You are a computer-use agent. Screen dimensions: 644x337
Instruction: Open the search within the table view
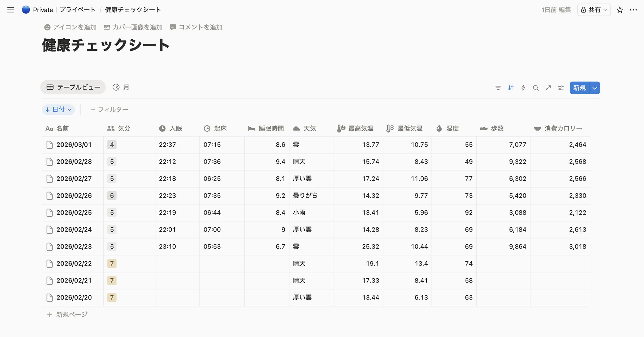pyautogui.click(x=536, y=88)
